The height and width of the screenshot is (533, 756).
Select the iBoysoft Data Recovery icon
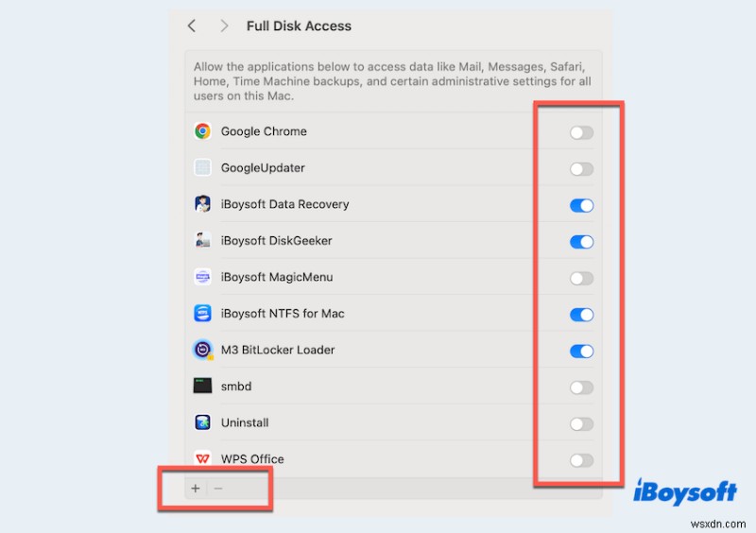[x=202, y=204]
